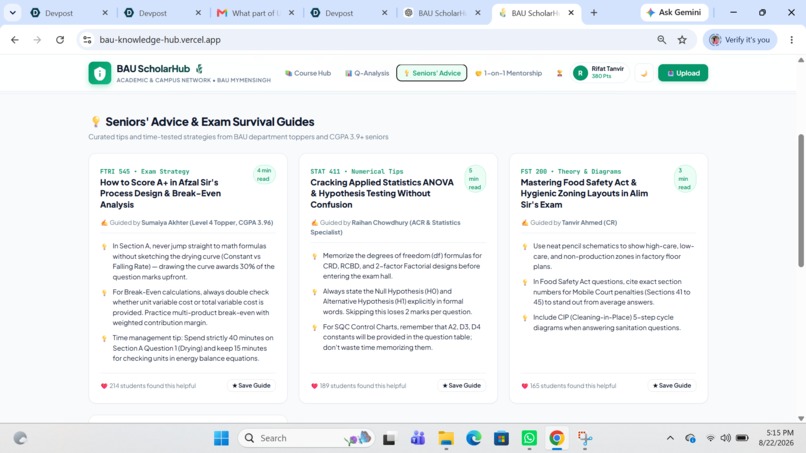Click 'FTRI 545 • Exam Strategy' label
This screenshot has height=453, width=806.
click(x=144, y=171)
